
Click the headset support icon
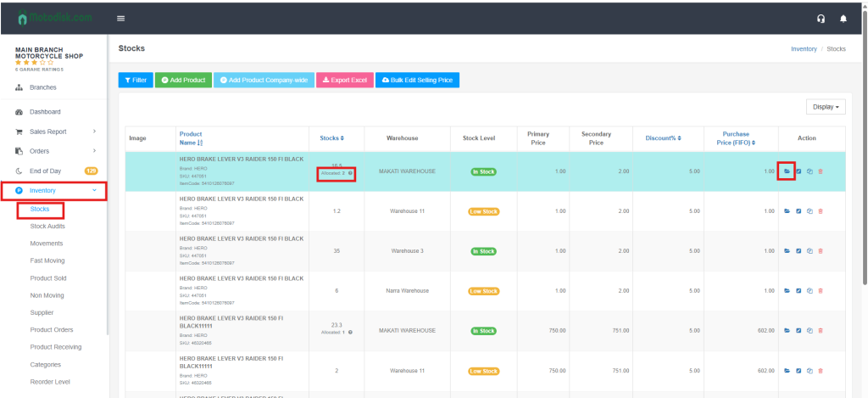click(x=821, y=18)
